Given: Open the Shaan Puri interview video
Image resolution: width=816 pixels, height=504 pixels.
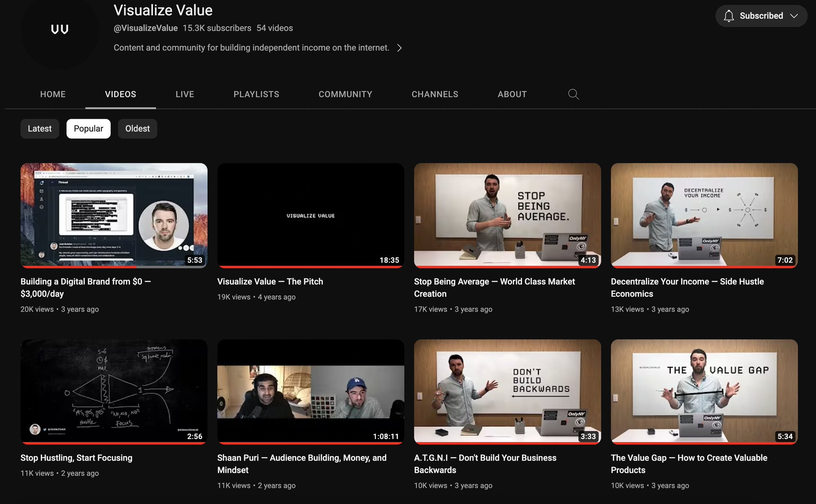Looking at the screenshot, I should click(310, 392).
